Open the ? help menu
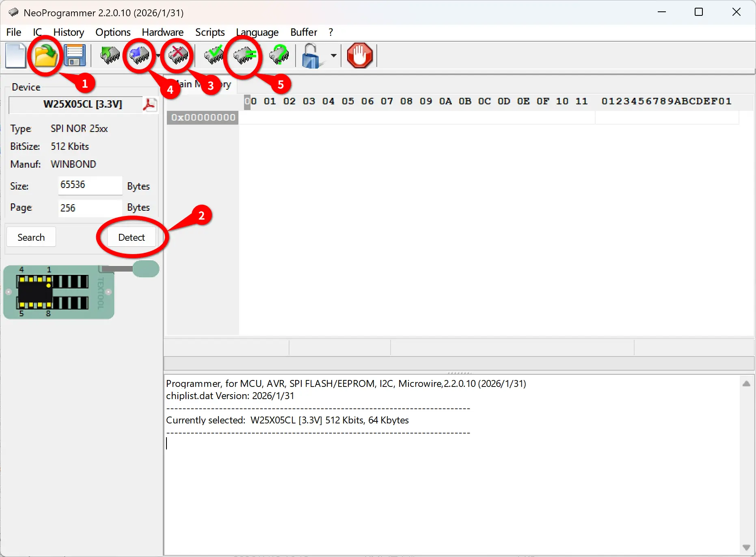 click(330, 32)
